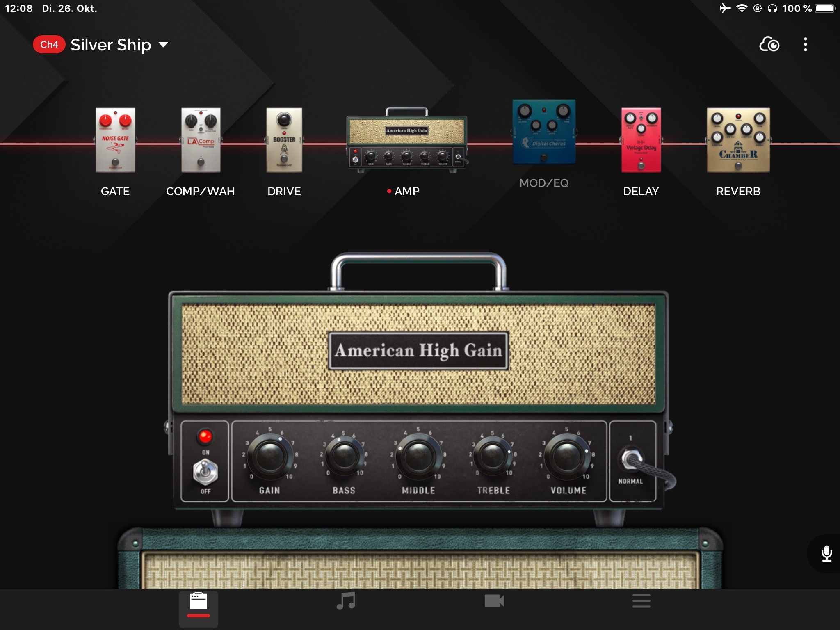The width and height of the screenshot is (840, 630).
Task: Open the hamburger menu in bottom bar
Action: click(x=641, y=601)
